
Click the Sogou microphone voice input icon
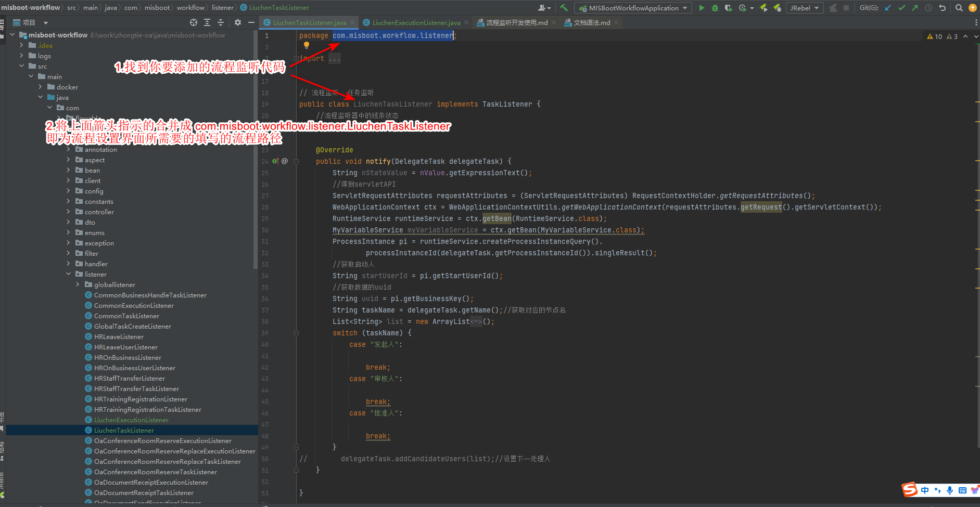(950, 490)
